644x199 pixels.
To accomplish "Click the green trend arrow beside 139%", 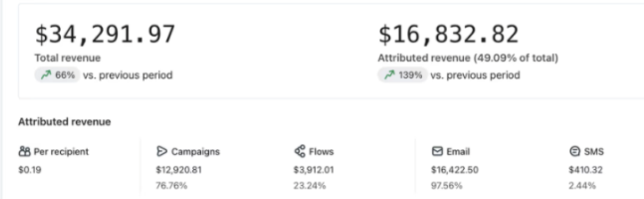I will click(x=389, y=75).
